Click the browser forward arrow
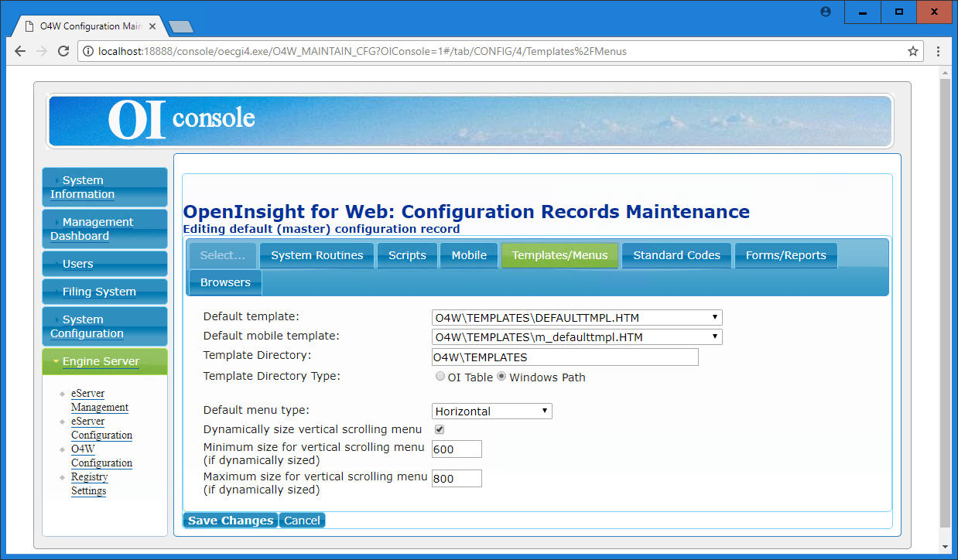The height and width of the screenshot is (560, 958). point(42,51)
